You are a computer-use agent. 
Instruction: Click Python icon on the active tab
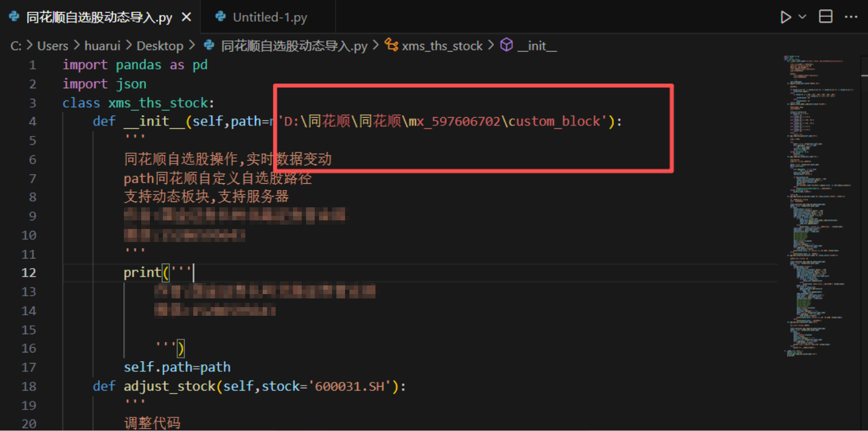(14, 17)
